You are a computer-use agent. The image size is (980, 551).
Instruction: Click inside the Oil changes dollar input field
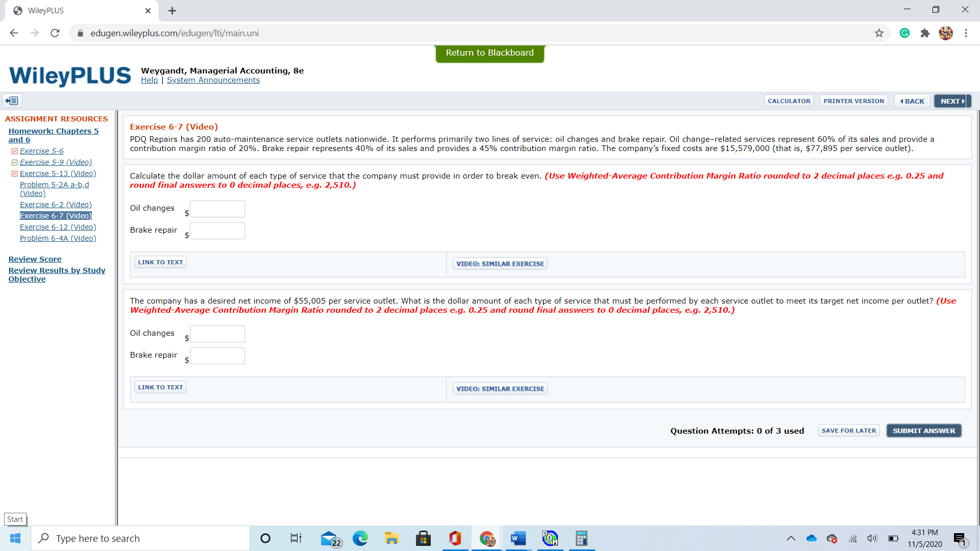click(x=217, y=209)
